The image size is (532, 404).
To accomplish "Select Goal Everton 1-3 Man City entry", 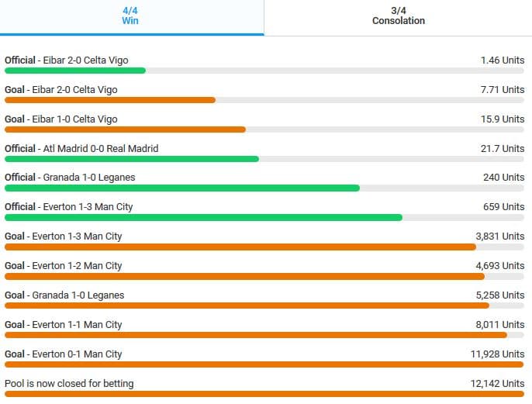I will click(x=64, y=236).
